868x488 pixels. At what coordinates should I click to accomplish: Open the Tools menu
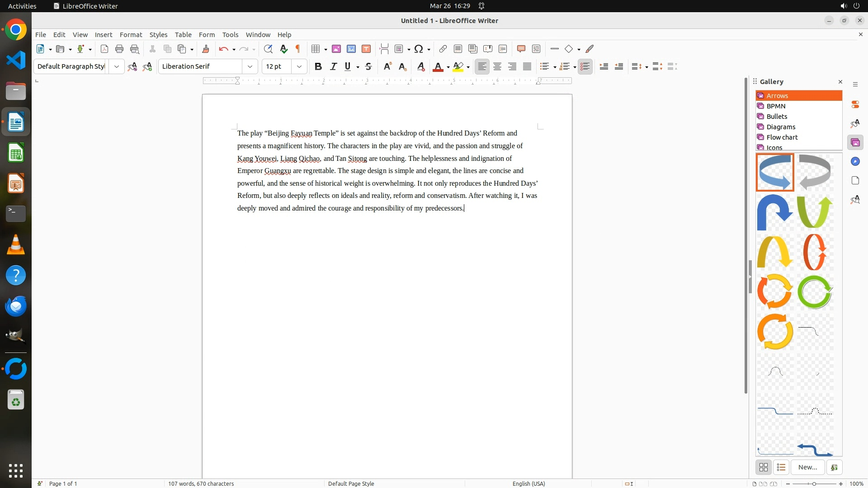point(230,35)
